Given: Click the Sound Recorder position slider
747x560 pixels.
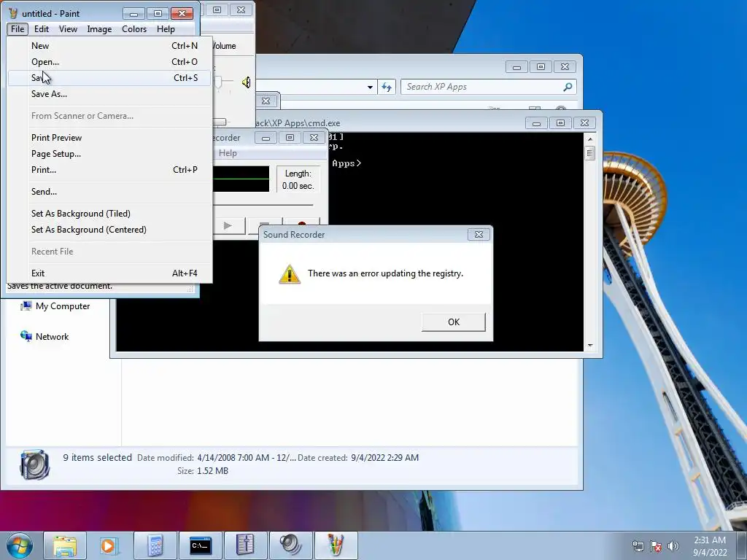Looking at the screenshot, I should pyautogui.click(x=263, y=205).
